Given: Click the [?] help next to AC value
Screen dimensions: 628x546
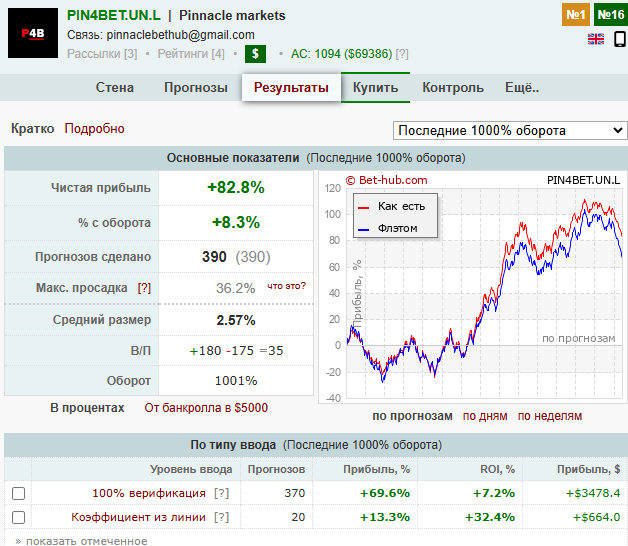Looking at the screenshot, I should [402, 54].
